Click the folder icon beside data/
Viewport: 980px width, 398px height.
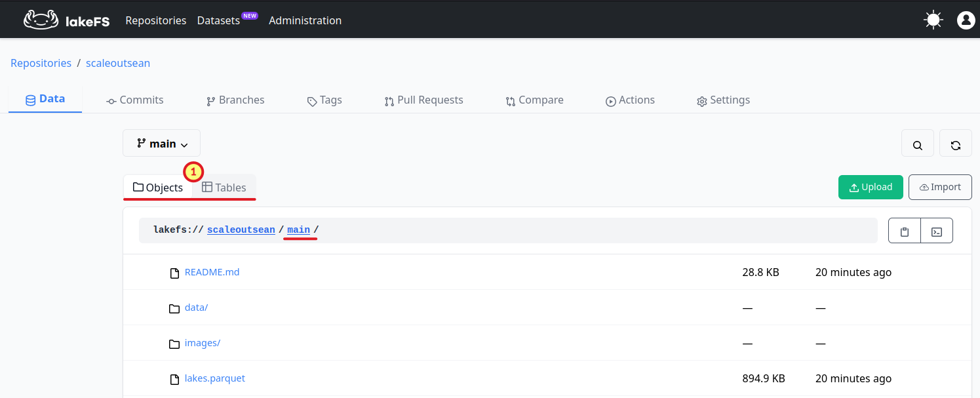pyautogui.click(x=174, y=308)
